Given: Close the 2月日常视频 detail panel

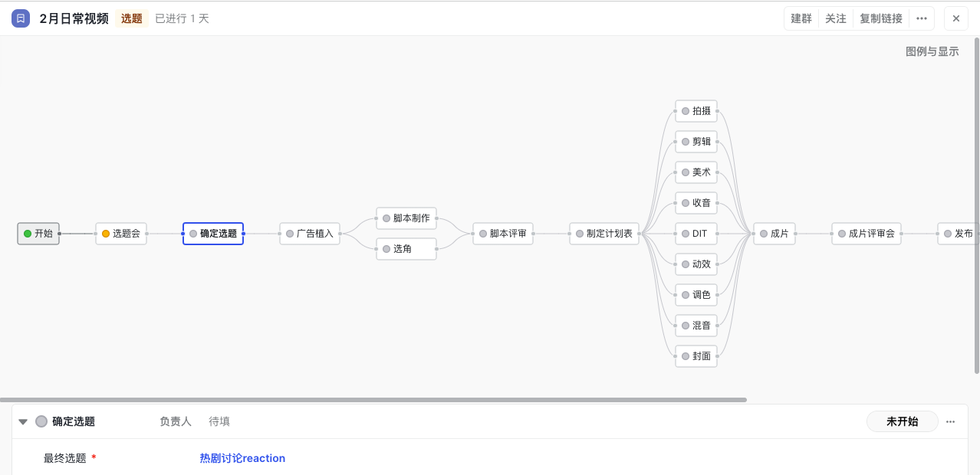Looking at the screenshot, I should [956, 18].
